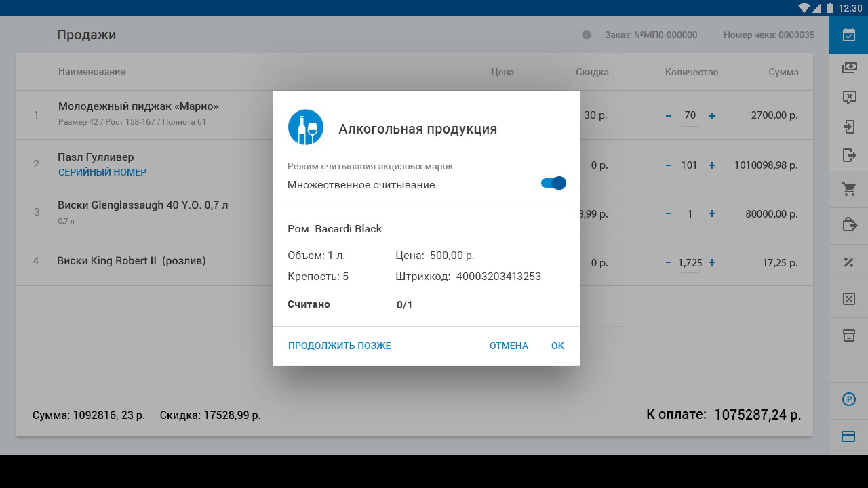Open the calendar-check sidebar icon
Viewport: 868px width, 488px height.
point(848,35)
